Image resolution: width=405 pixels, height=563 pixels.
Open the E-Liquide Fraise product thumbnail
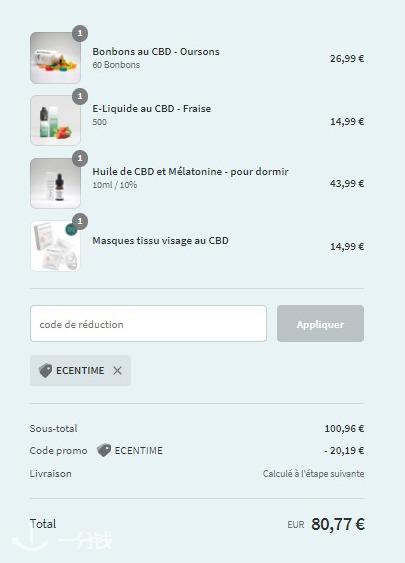tap(55, 120)
